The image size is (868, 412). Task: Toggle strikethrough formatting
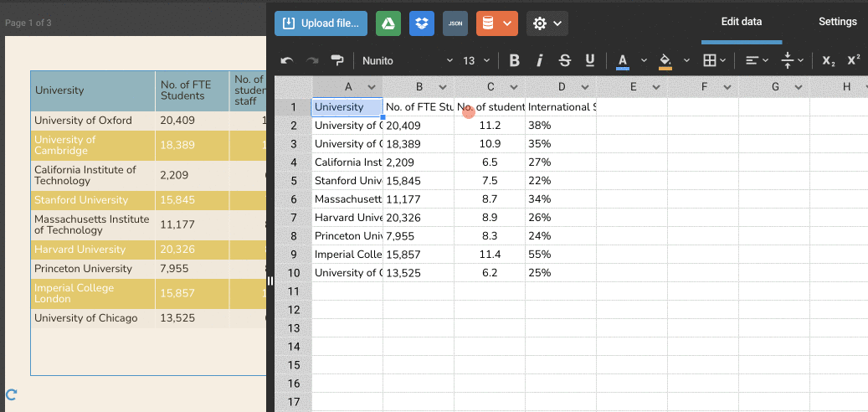[565, 61]
